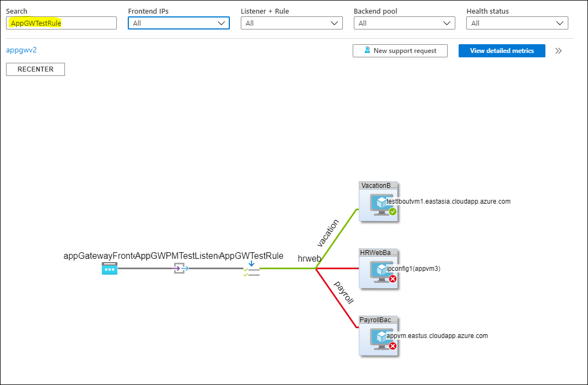This screenshot has width=588, height=385.
Task: Click the hrweb label
Action: click(x=310, y=258)
